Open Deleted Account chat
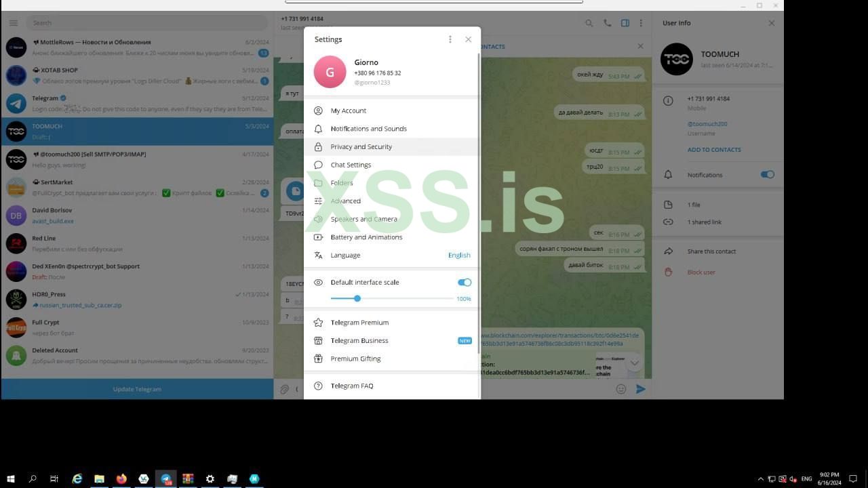The height and width of the screenshot is (488, 868). pyautogui.click(x=137, y=356)
